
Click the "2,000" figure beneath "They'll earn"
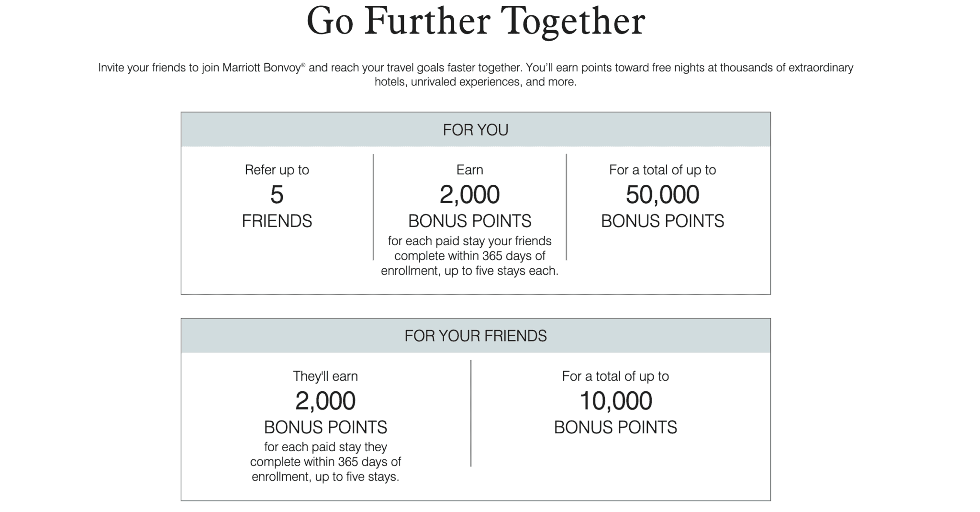click(x=325, y=401)
